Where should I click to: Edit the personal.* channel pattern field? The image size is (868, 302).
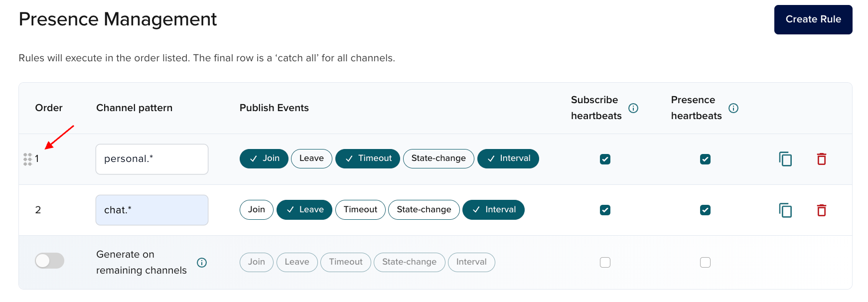152,159
